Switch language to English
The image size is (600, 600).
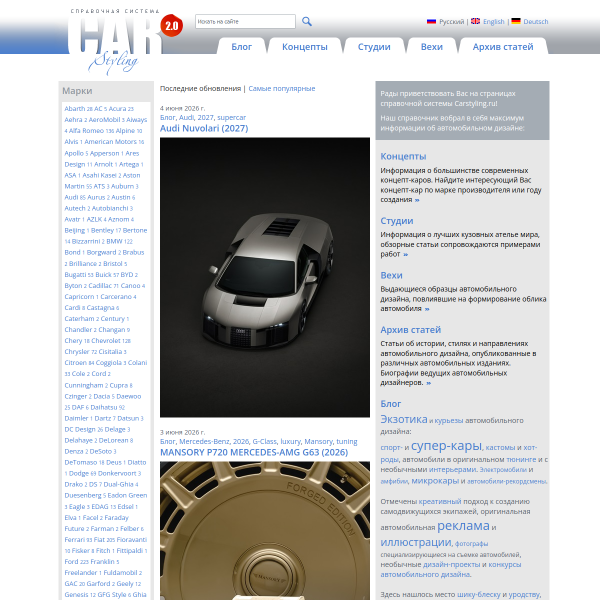(494, 22)
